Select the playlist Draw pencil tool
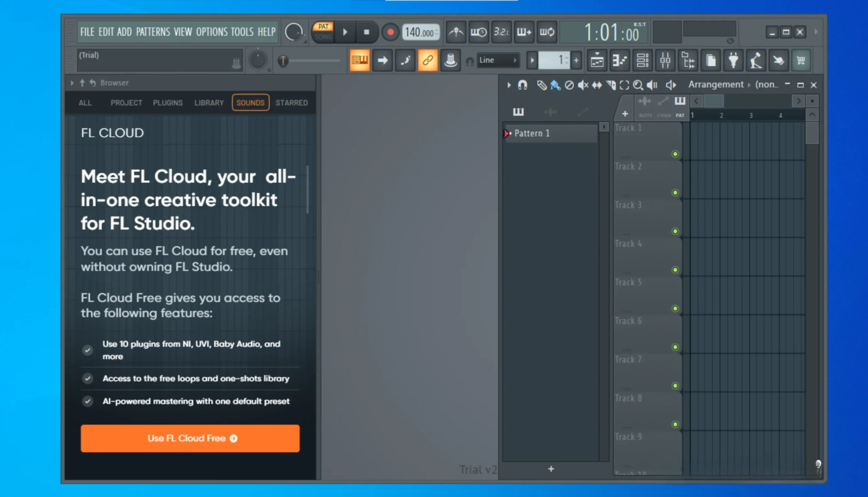This screenshot has height=497, width=868. 541,85
